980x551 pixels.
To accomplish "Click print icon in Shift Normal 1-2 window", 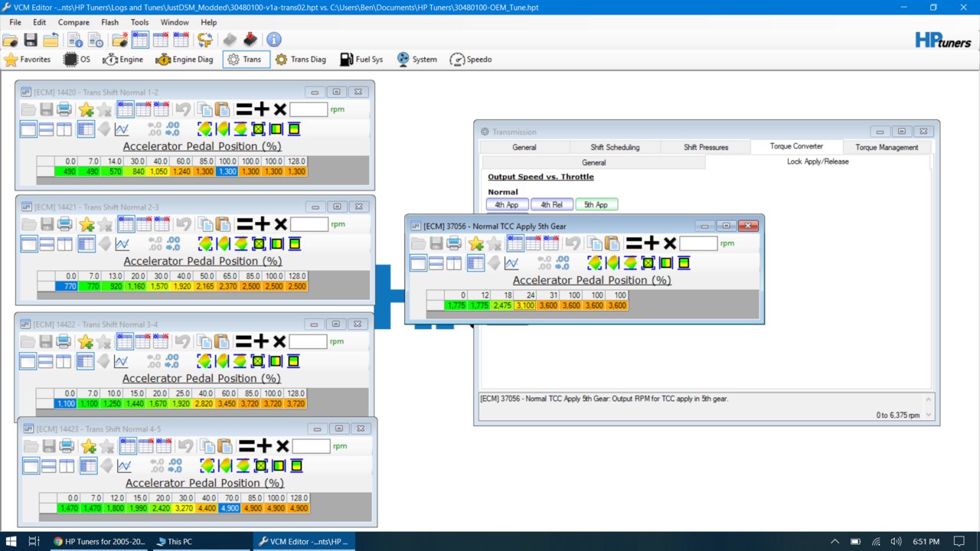I will point(64,109).
